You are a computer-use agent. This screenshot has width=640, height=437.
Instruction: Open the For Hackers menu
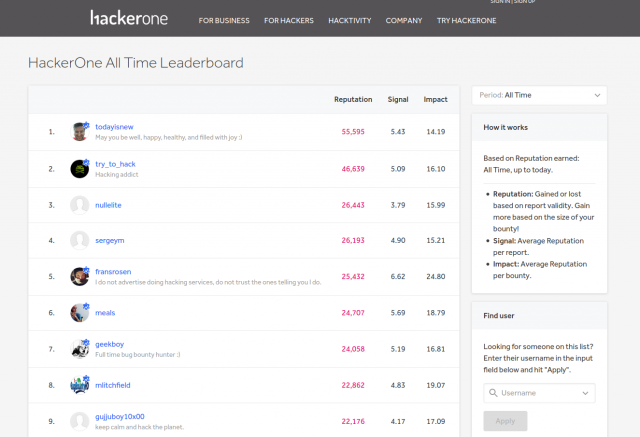click(289, 20)
